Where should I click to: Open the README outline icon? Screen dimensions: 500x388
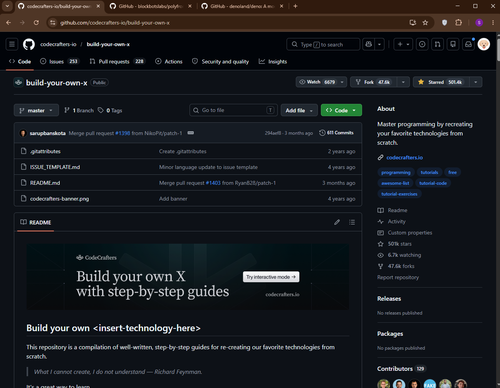(x=352, y=222)
